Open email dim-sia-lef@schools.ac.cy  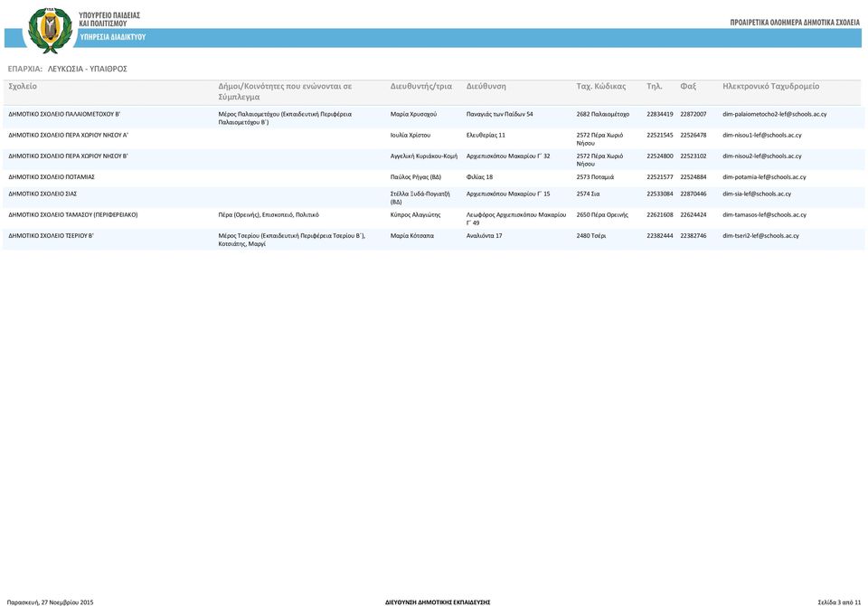pos(757,194)
